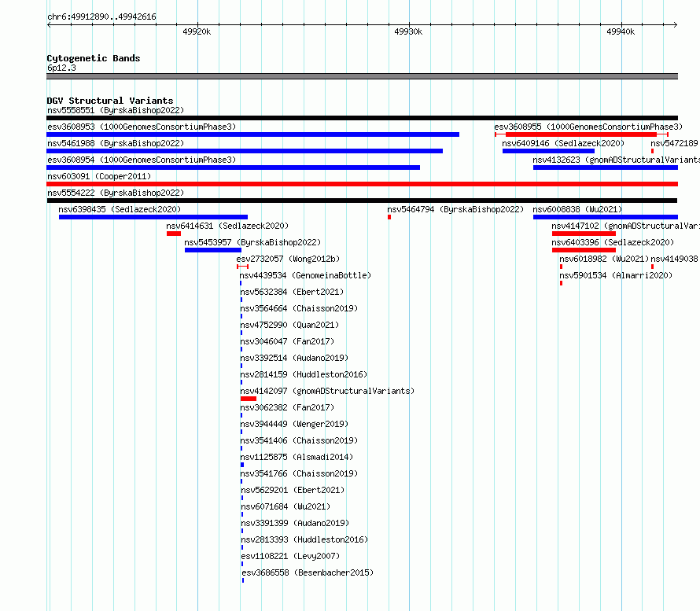Click the 49920k ruler marker
700x611 pixels.
tap(197, 31)
